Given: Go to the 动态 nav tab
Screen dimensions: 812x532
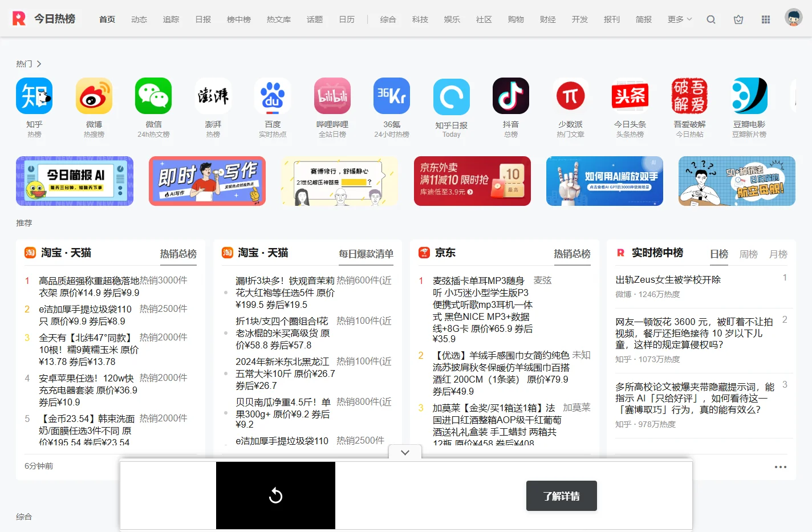Looking at the screenshot, I should 139,19.
